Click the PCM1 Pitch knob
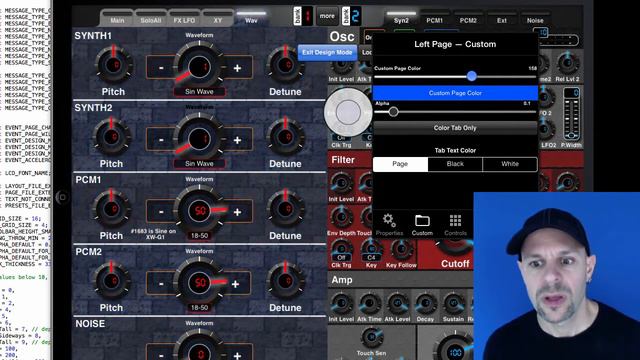The height and width of the screenshot is (360, 640). (112, 209)
